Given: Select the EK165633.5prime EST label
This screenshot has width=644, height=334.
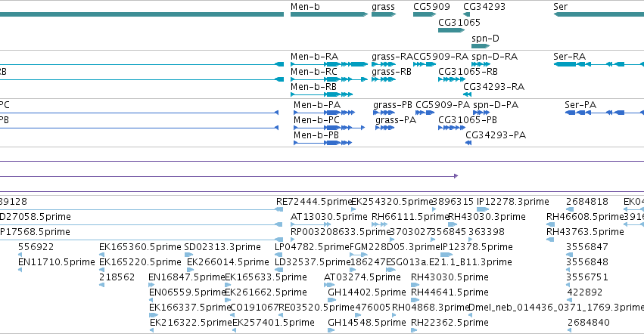Looking at the screenshot, I should coord(266,277).
